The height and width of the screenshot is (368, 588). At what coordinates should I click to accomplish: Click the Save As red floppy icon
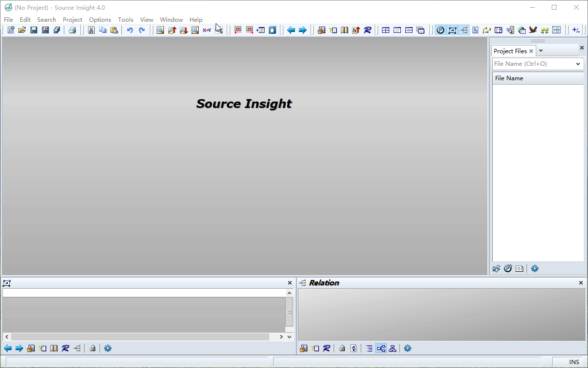click(45, 30)
